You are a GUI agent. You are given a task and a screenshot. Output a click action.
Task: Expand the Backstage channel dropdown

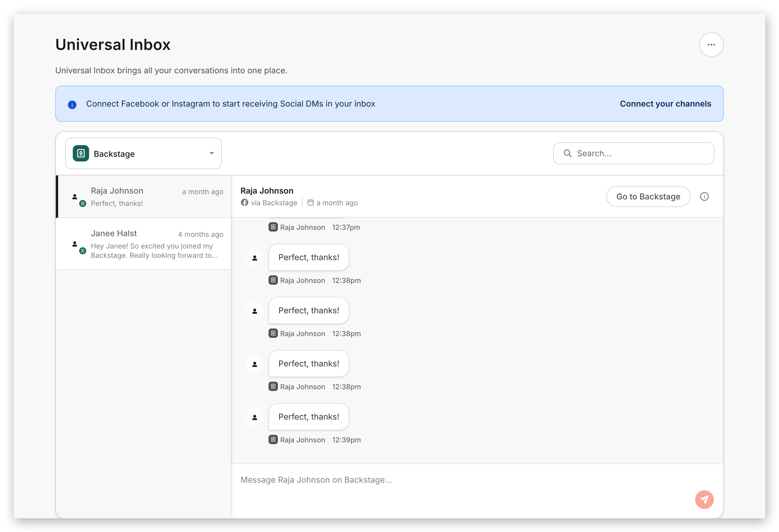(143, 153)
